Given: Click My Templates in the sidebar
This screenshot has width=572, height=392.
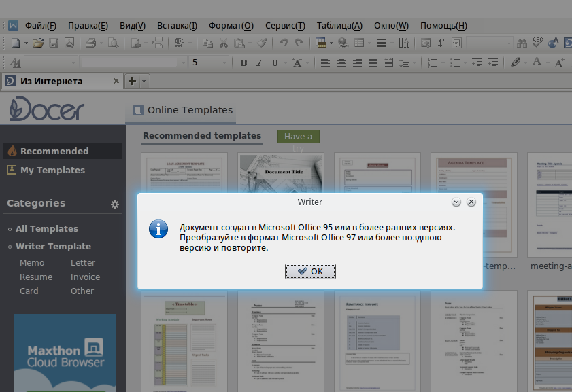Looking at the screenshot, I should point(52,170).
